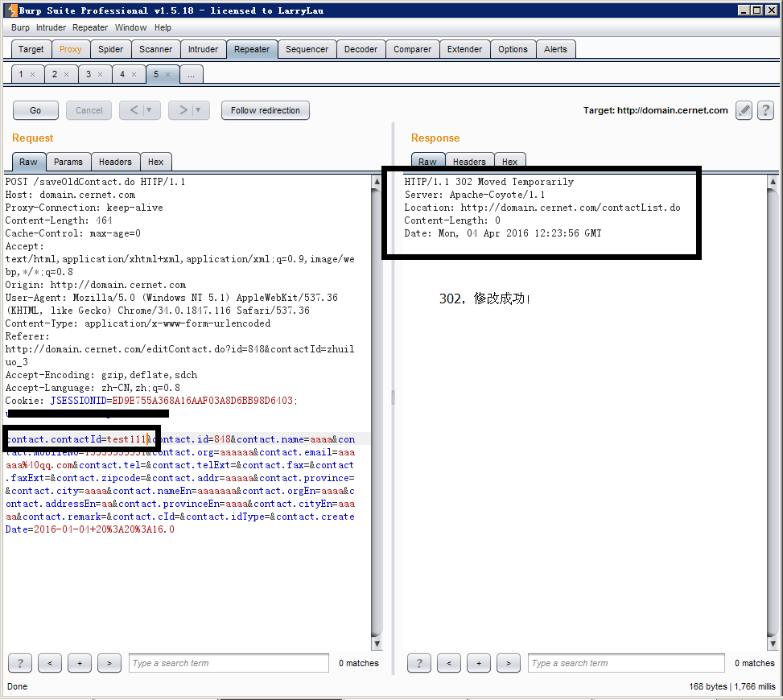Screen dimensions: 783x700
Task: Open the Help menu
Action: click(x=163, y=27)
